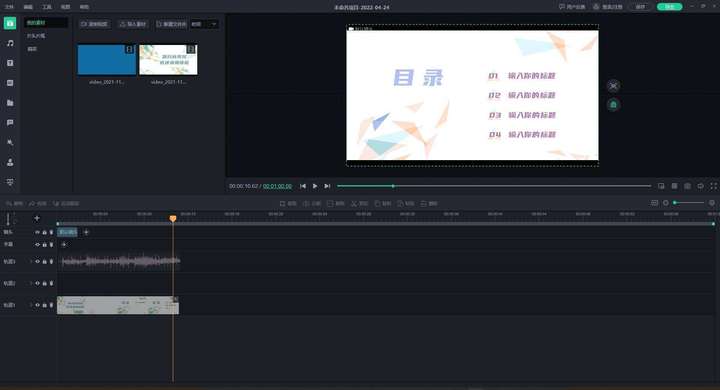Click the green export button

tap(669, 7)
